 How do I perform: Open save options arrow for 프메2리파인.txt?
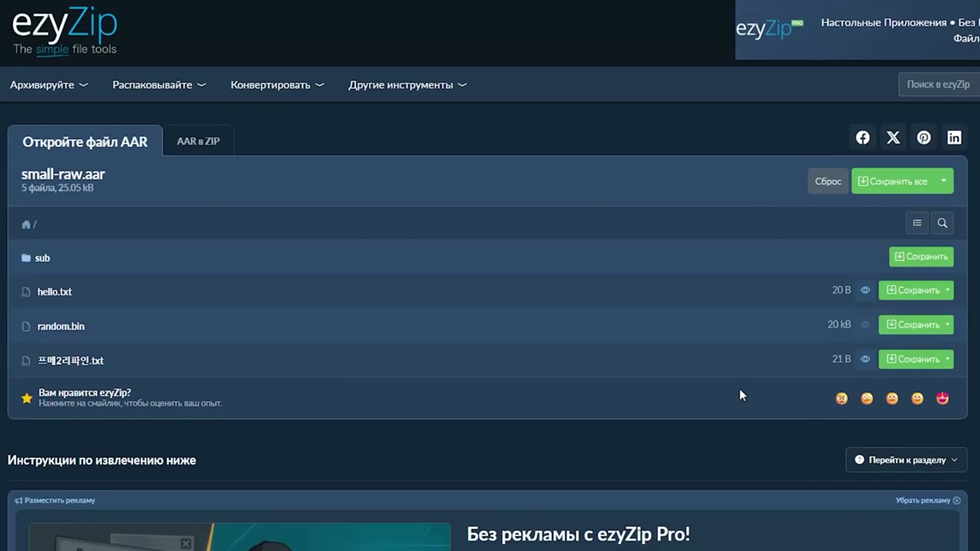coord(948,359)
